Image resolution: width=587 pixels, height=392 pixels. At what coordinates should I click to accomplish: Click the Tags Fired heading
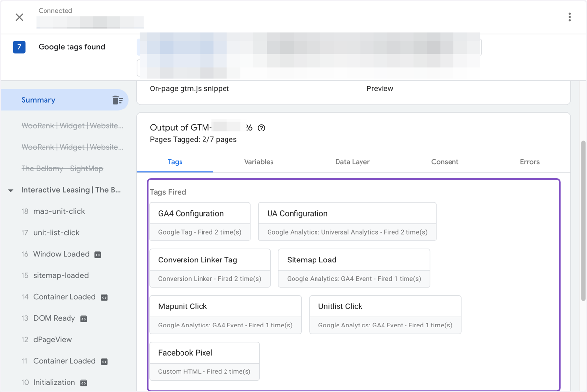(x=168, y=192)
